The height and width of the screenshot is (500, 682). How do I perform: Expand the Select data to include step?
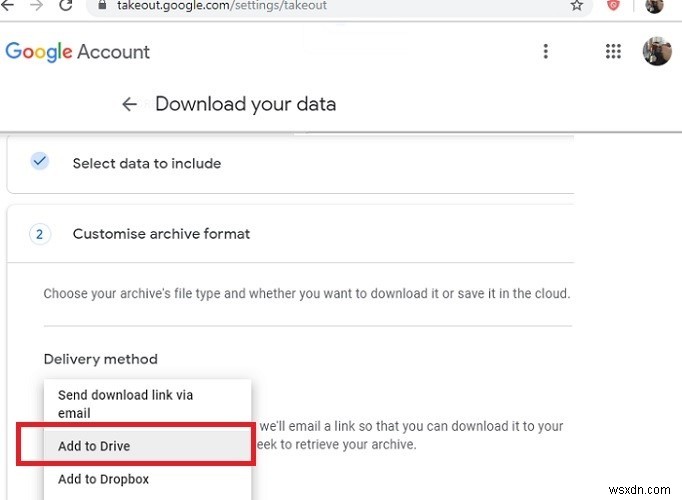point(290,164)
